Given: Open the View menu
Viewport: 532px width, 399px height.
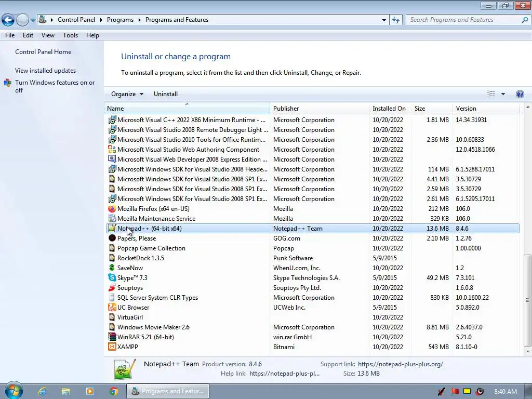Looking at the screenshot, I should [x=48, y=35].
